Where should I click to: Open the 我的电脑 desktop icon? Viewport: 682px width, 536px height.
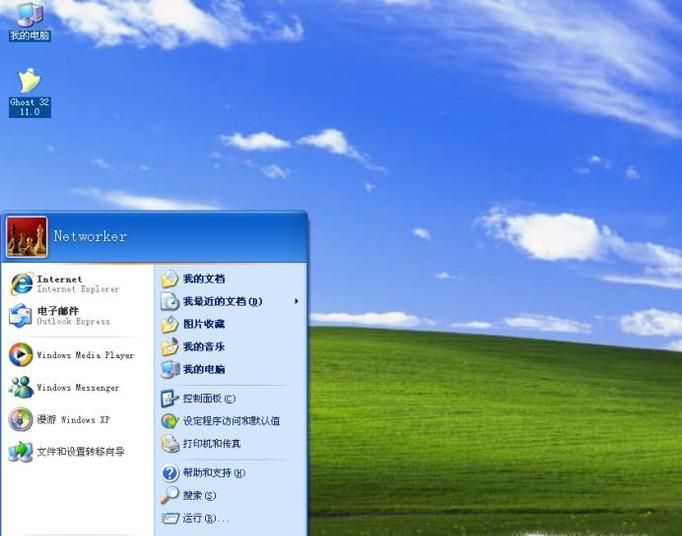pos(30,22)
